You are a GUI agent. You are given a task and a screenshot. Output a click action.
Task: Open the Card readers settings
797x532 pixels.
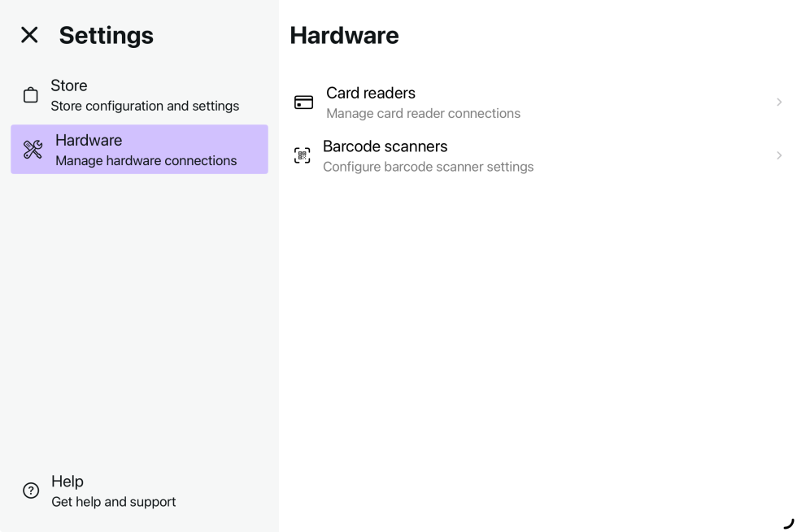point(371,93)
